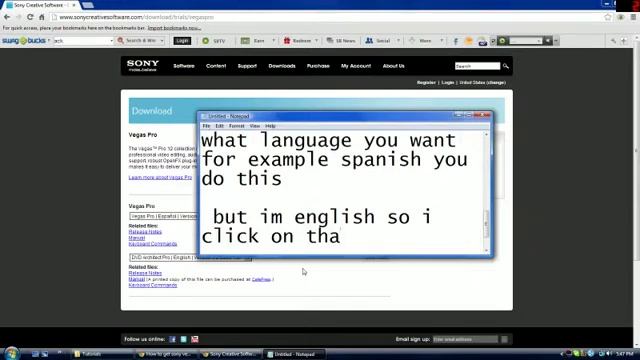Image resolution: width=640 pixels, height=360 pixels.
Task: Open SB News toolbar item
Action: coord(341,41)
